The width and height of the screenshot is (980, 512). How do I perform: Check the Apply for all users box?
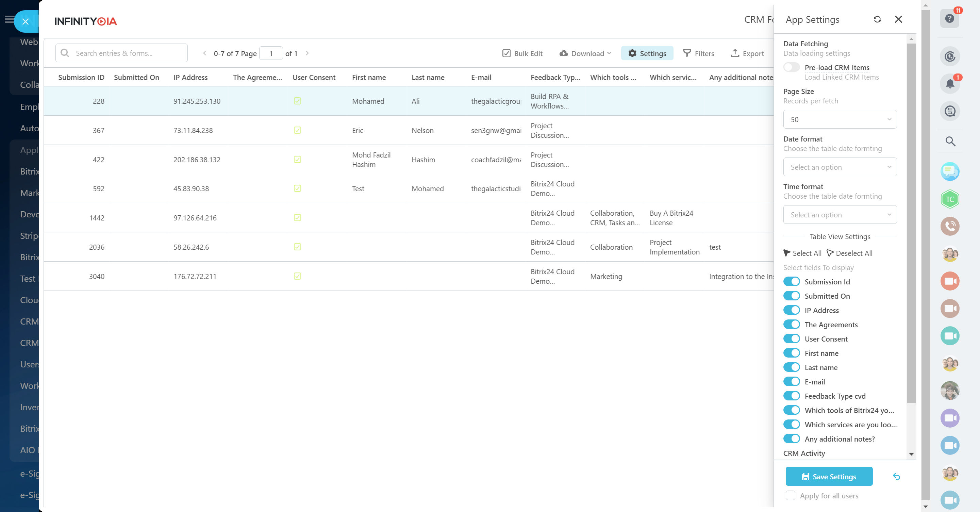pos(790,495)
